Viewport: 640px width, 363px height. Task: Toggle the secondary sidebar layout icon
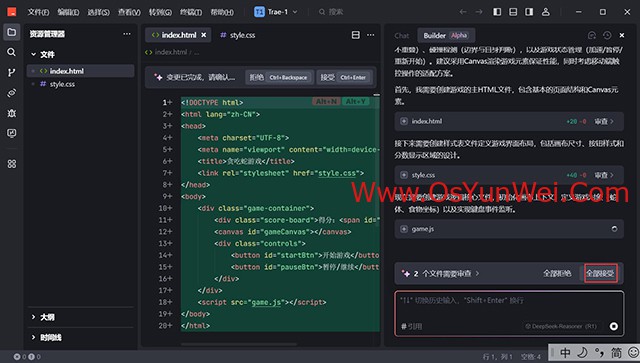pos(529,12)
